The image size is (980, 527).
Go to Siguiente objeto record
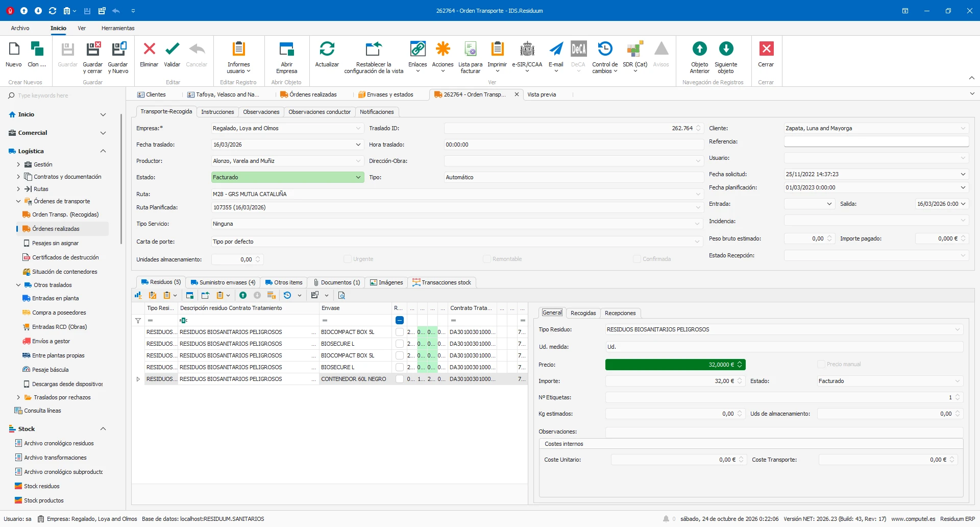pos(726,49)
